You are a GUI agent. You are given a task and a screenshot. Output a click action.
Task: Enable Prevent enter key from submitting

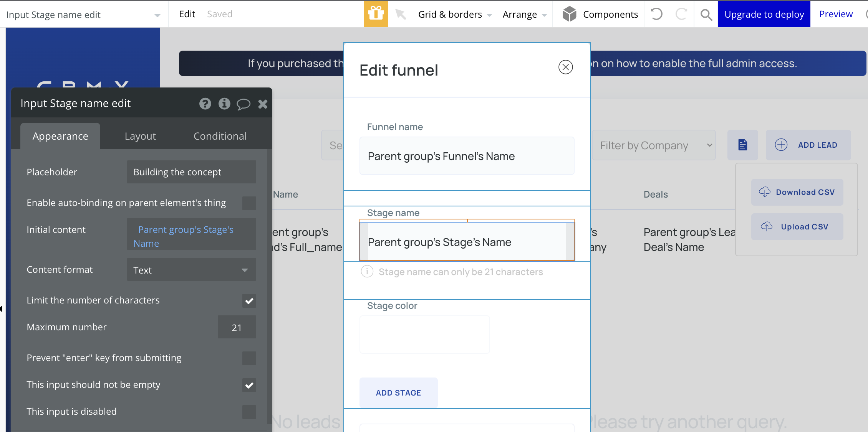pyautogui.click(x=249, y=358)
